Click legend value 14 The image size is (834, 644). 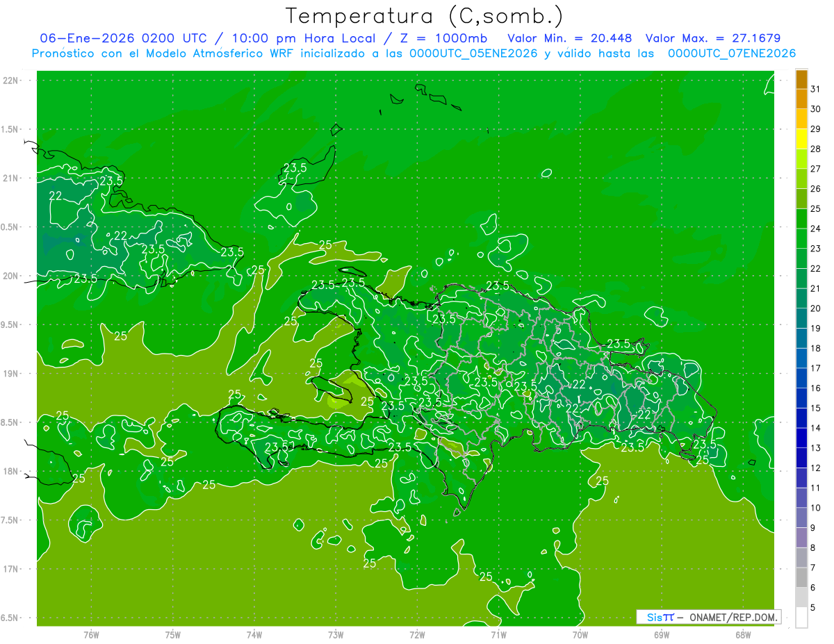(815, 428)
